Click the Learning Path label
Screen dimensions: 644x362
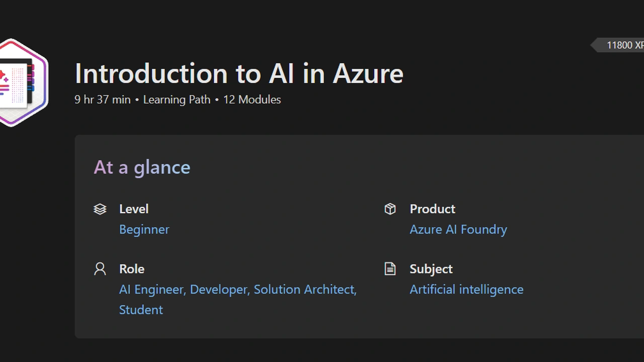coord(177,100)
